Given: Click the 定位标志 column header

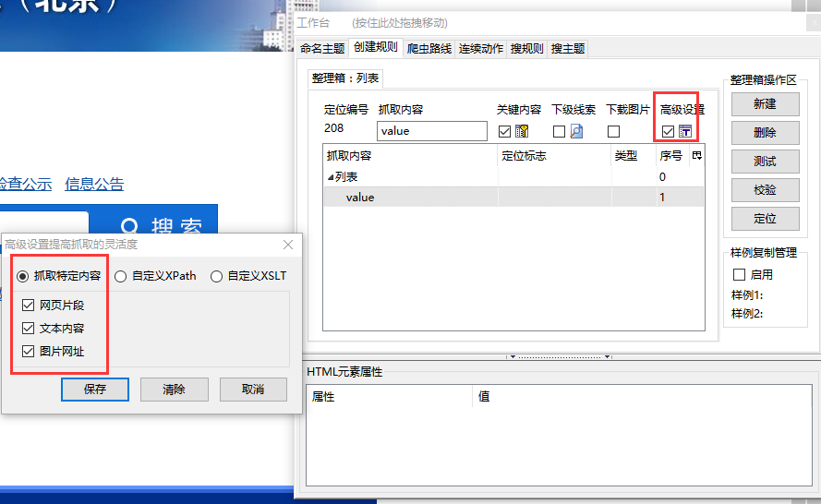Looking at the screenshot, I should tap(554, 155).
